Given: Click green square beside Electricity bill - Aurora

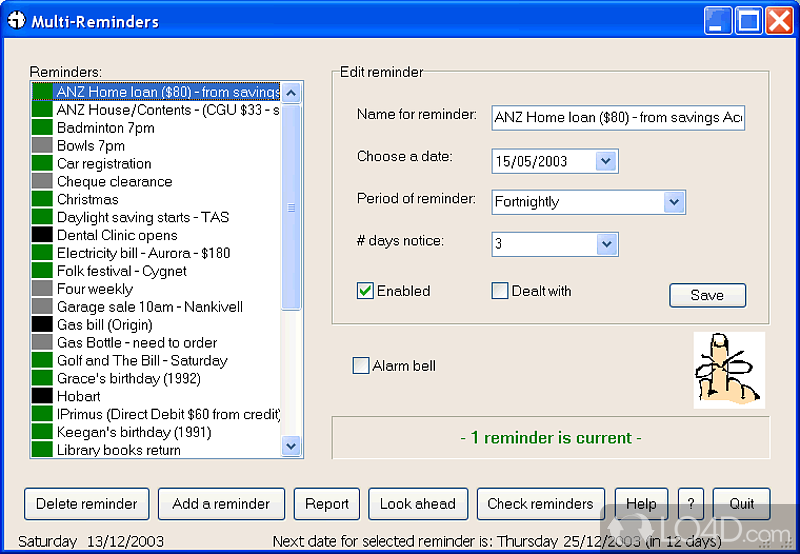Looking at the screenshot, I should tap(42, 253).
